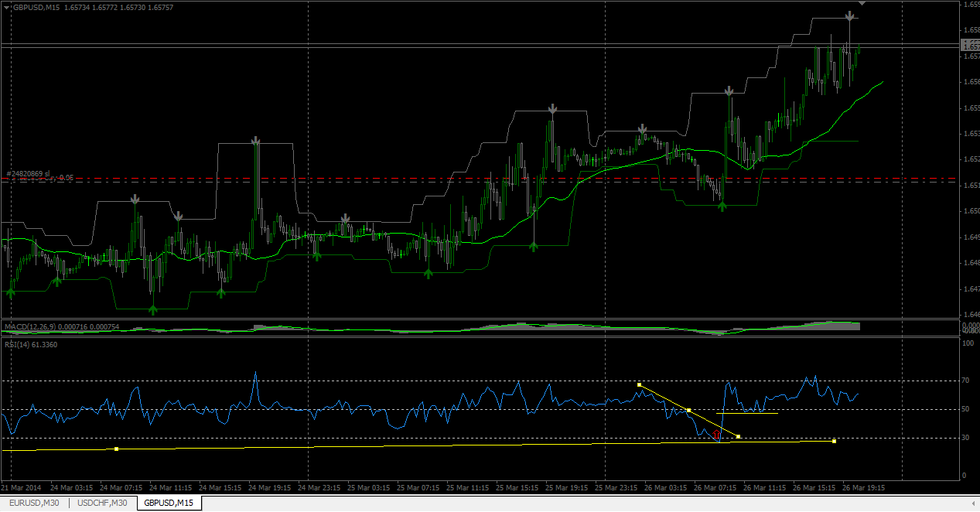Viewport: 980px width, 512px height.
Task: Click the RSI scale level 100 label
Action: coord(966,343)
